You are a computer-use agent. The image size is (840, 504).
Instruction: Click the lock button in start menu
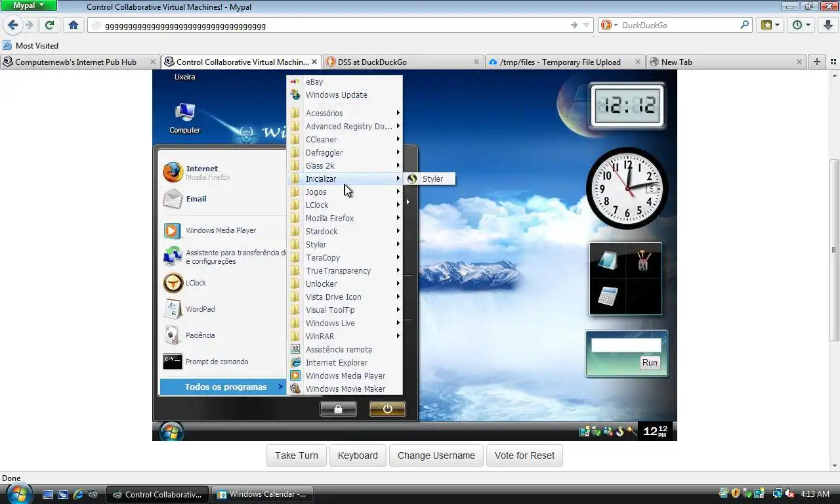[x=338, y=409]
